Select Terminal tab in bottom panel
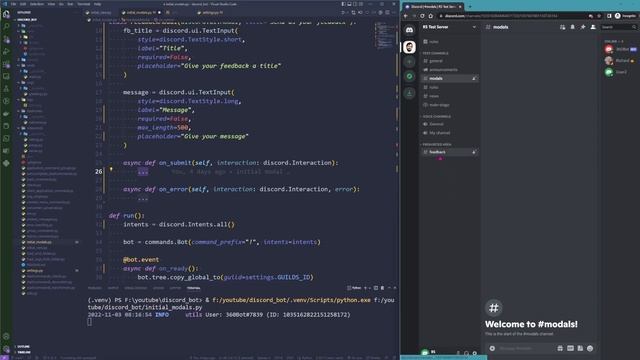640x360 pixels. point(193,288)
